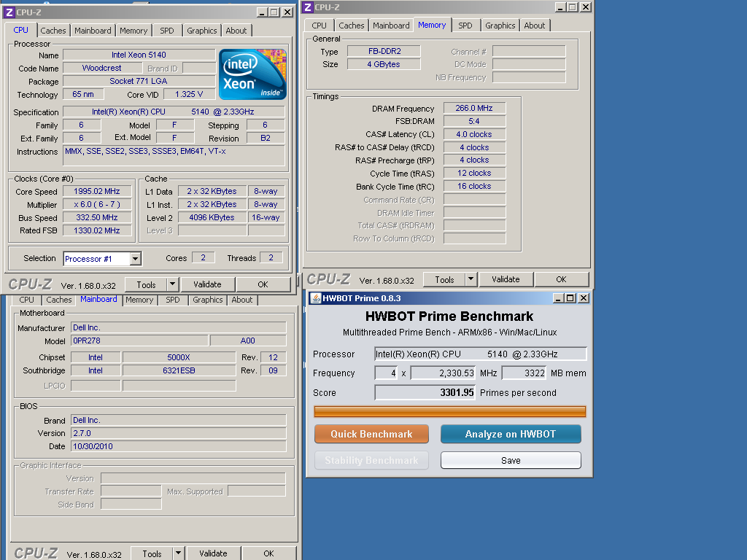Click Validate in the CPU tab window
The width and height of the screenshot is (747, 560).
[207, 284]
